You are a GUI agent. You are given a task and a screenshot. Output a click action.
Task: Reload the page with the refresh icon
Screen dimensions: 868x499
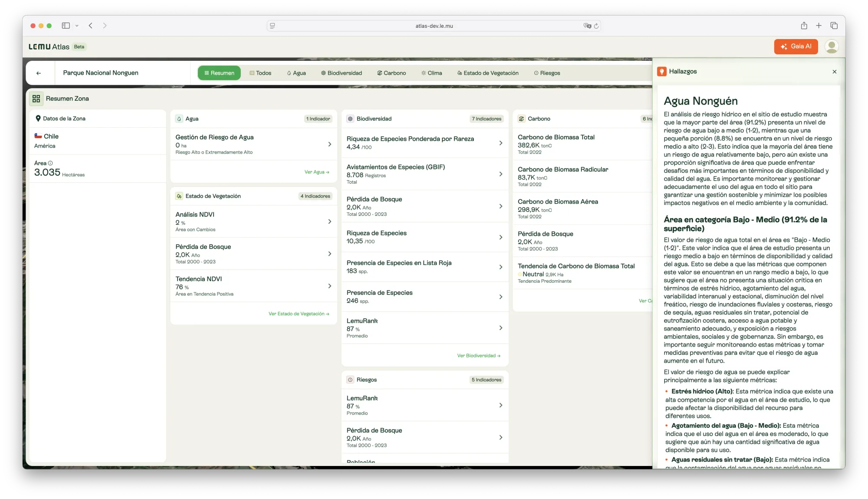point(596,26)
